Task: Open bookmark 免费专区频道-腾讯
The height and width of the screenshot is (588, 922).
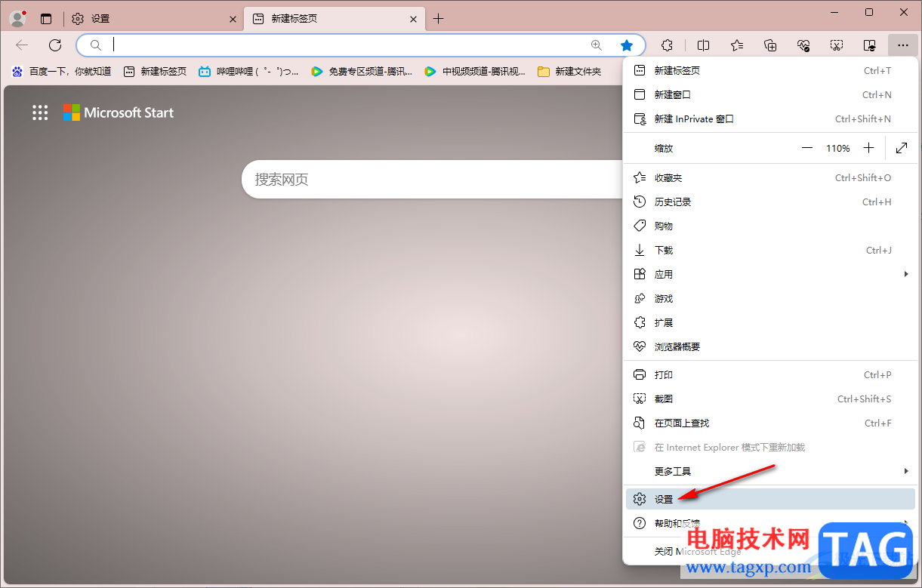Action: click(x=362, y=72)
